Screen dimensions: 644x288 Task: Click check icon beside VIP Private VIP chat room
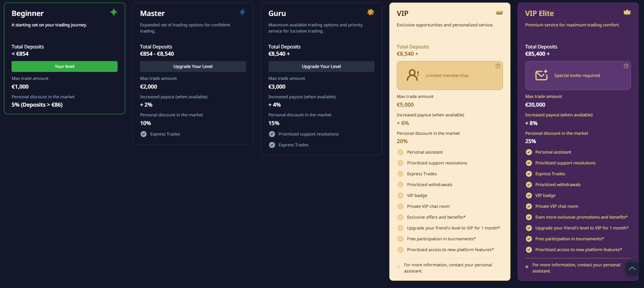point(400,206)
